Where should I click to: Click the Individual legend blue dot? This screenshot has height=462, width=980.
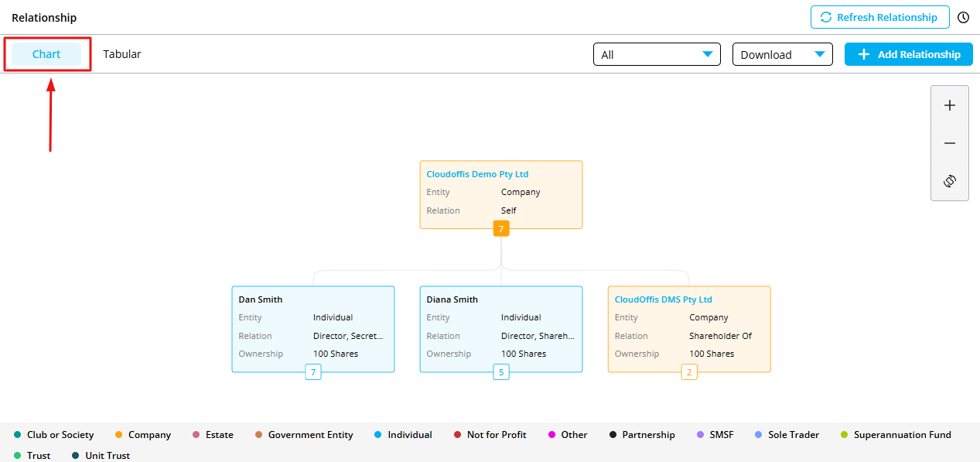pyautogui.click(x=377, y=435)
